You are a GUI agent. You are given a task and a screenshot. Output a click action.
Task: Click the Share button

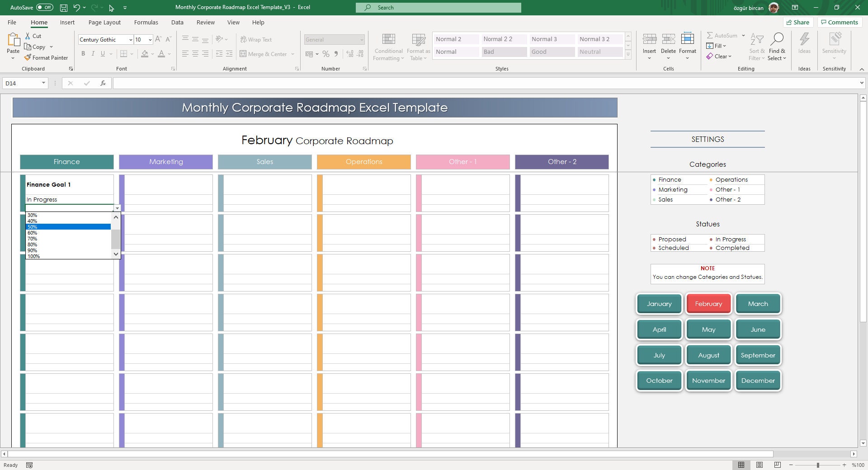(798, 22)
